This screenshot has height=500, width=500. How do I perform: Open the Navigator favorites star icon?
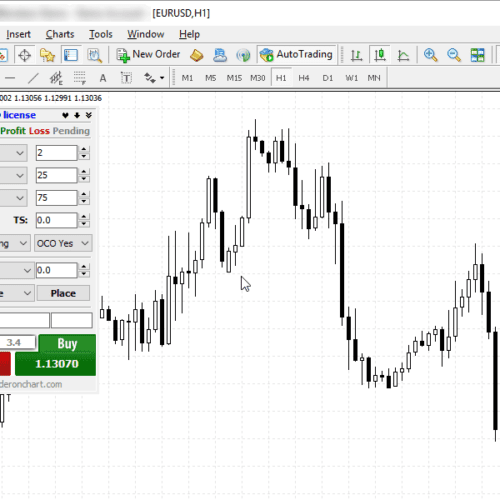click(x=47, y=55)
